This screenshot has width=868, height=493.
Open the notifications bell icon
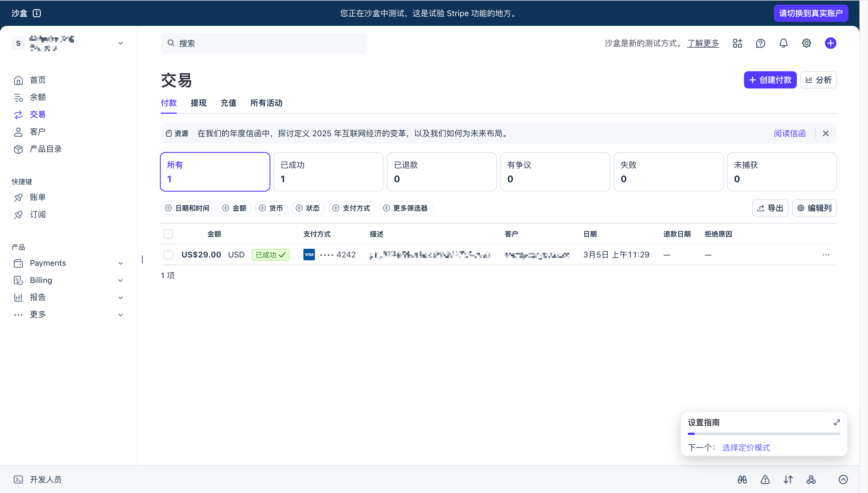pos(783,43)
